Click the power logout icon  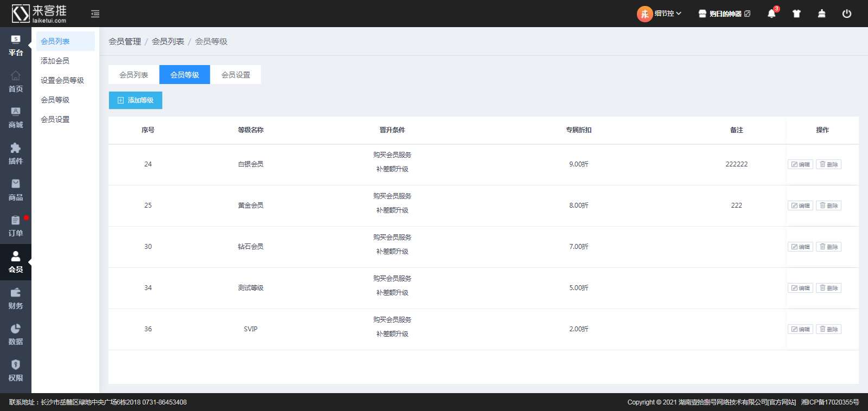point(847,14)
